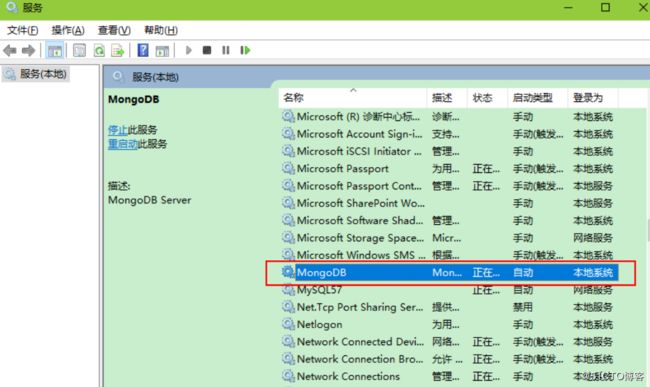Go forward with the right arrow toolbar icon

[x=28, y=51]
